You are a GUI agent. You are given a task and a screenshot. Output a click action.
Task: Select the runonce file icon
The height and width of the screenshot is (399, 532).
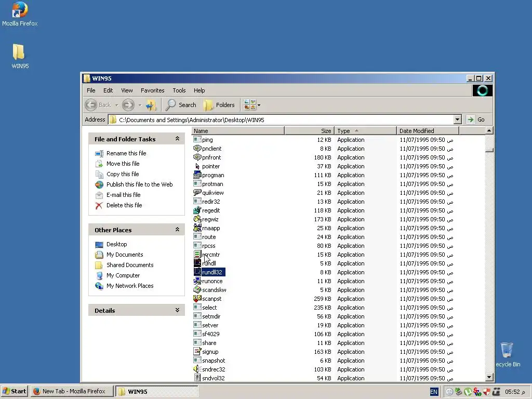tap(197, 281)
